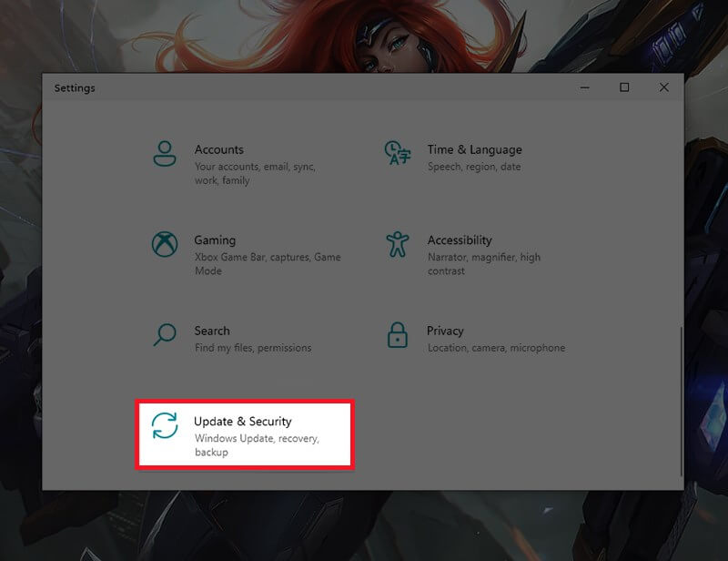Open the Update & Security heading
Viewport: 728px width, 561px height.
[x=242, y=422]
